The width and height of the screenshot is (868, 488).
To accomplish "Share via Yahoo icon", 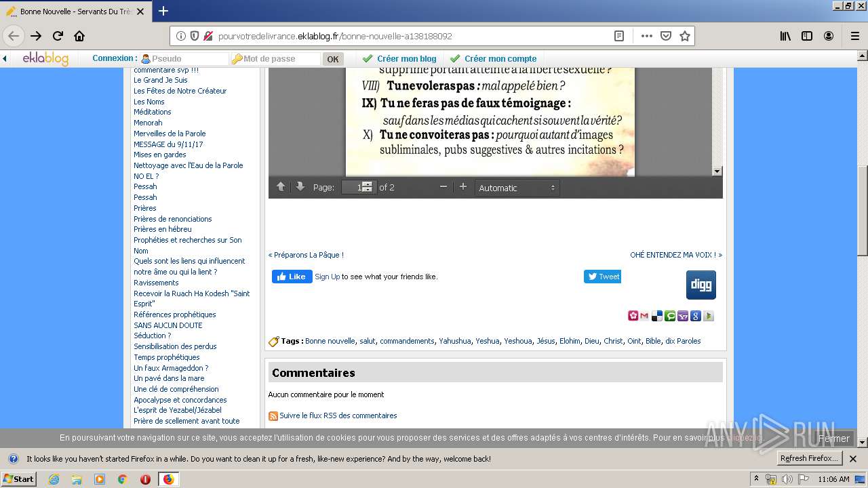I will (x=683, y=316).
